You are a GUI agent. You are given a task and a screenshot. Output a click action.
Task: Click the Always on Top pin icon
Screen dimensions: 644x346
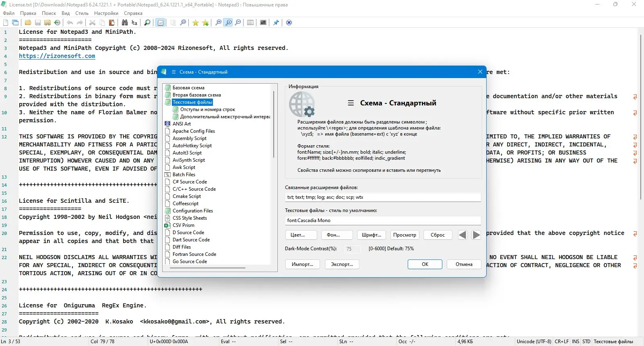[x=276, y=23]
